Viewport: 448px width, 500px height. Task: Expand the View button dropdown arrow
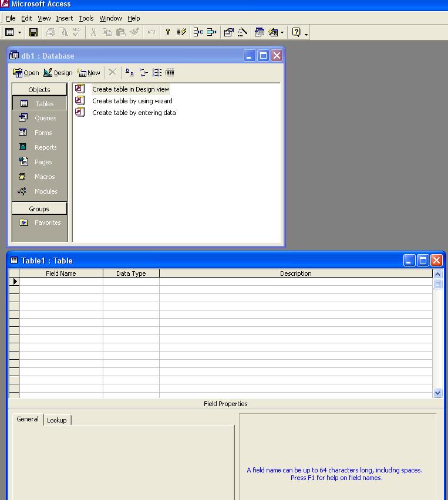(19, 32)
